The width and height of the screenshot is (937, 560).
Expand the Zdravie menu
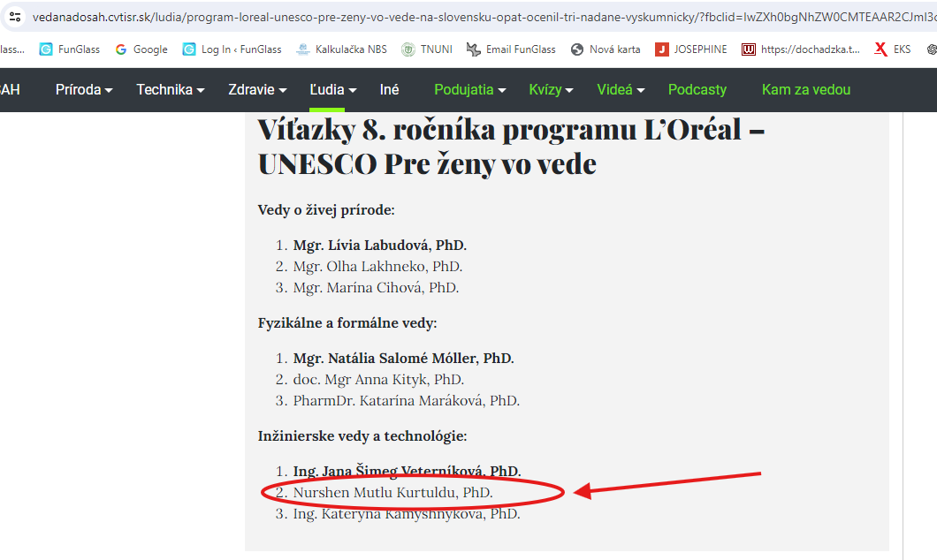click(257, 89)
